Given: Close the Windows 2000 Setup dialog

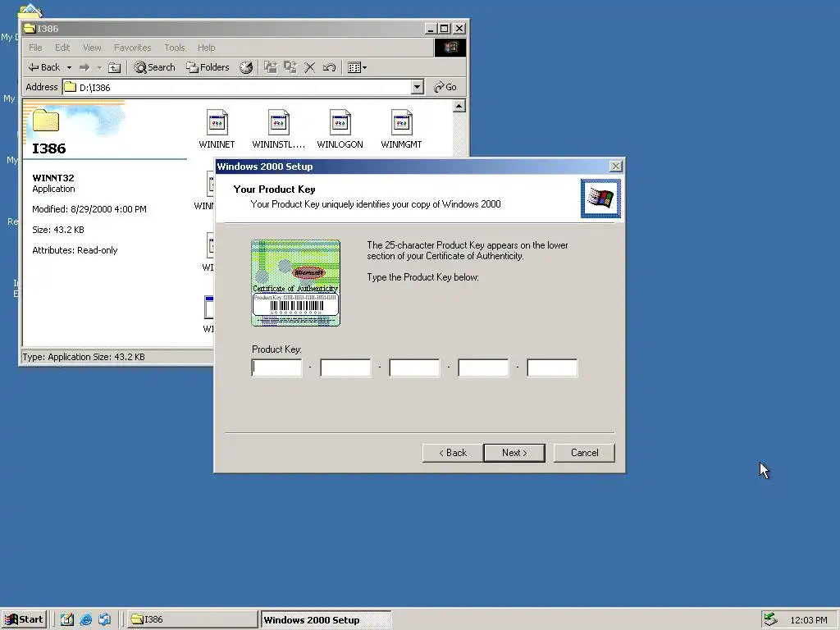Looking at the screenshot, I should coord(616,167).
